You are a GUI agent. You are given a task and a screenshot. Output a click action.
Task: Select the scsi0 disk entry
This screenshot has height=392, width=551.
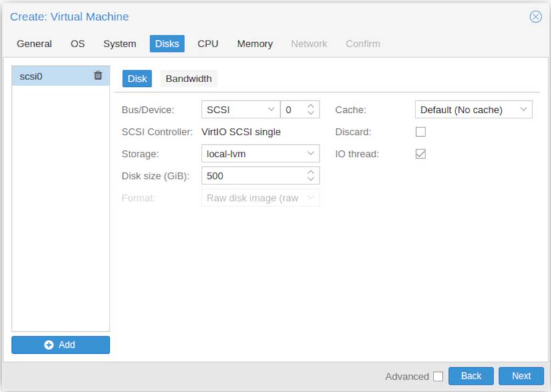point(47,76)
